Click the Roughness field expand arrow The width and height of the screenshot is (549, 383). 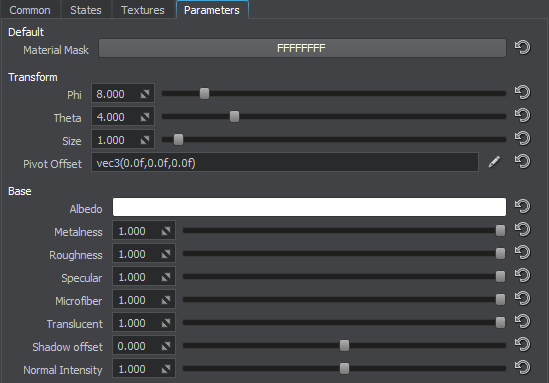click(166, 254)
